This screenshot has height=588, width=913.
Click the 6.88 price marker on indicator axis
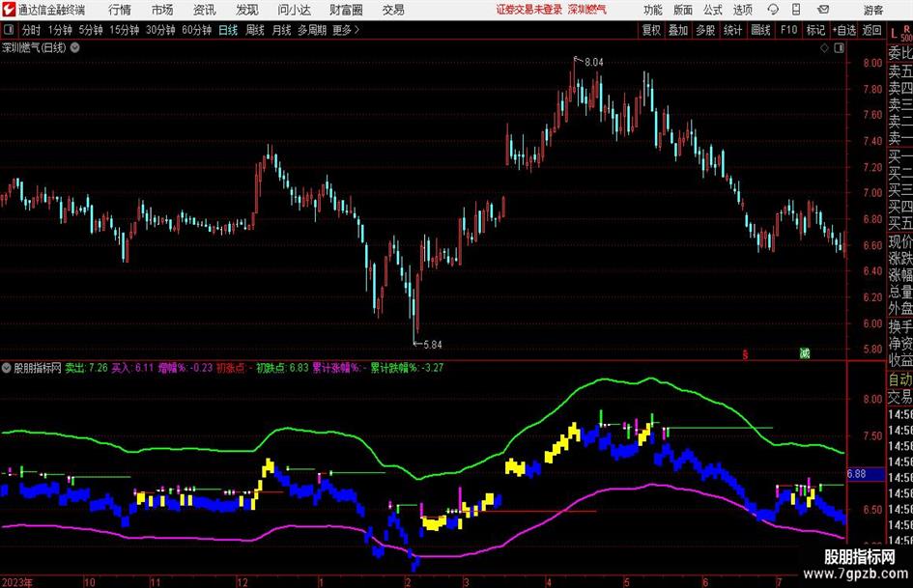click(857, 474)
